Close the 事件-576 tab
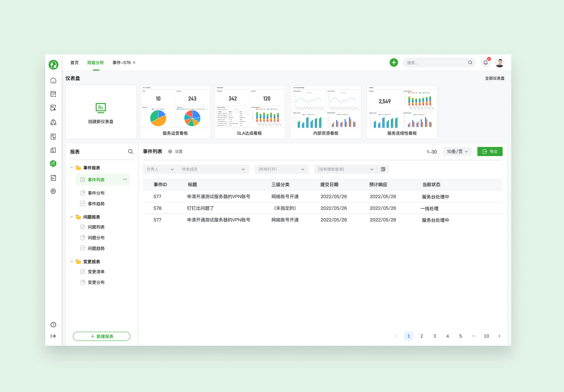Screen dimensions: 564x392 [x=134, y=62]
